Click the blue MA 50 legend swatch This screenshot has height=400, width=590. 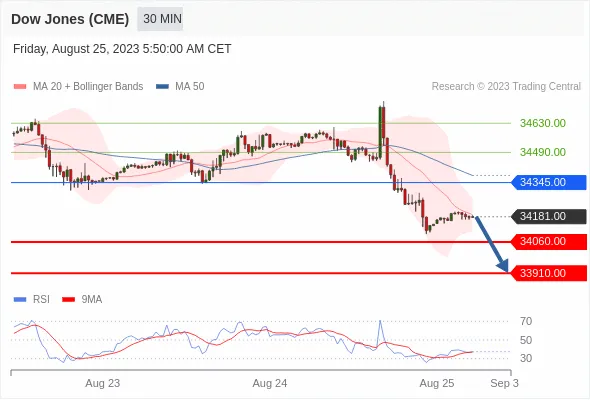pyautogui.click(x=162, y=87)
